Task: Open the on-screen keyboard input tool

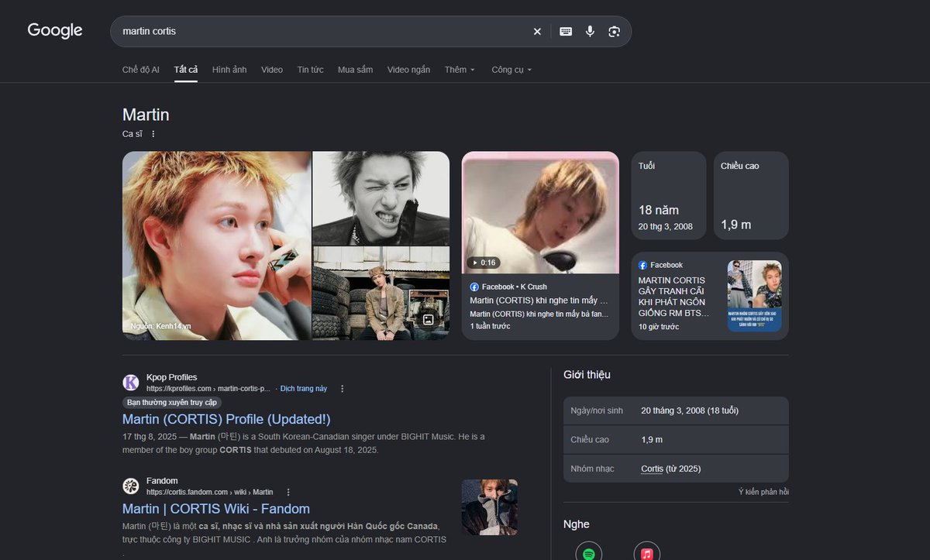Action: 566,32
